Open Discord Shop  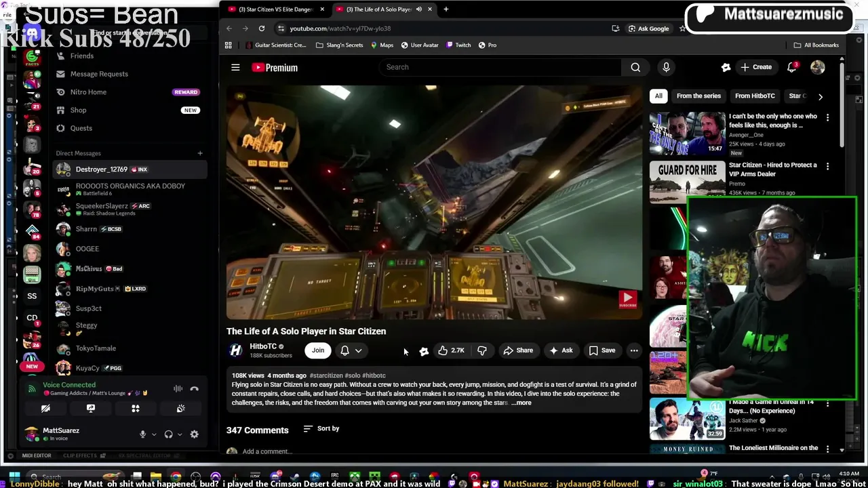click(x=129, y=110)
